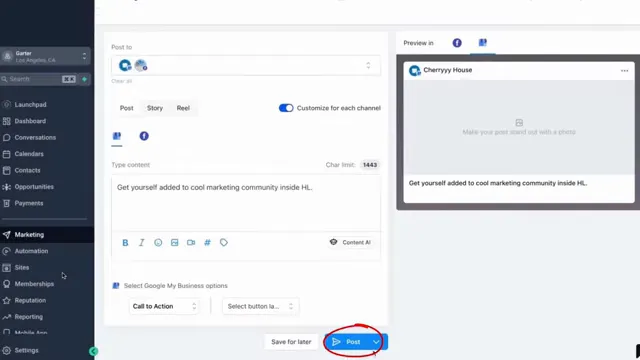Open Launchpad in the sidebar

(30, 104)
